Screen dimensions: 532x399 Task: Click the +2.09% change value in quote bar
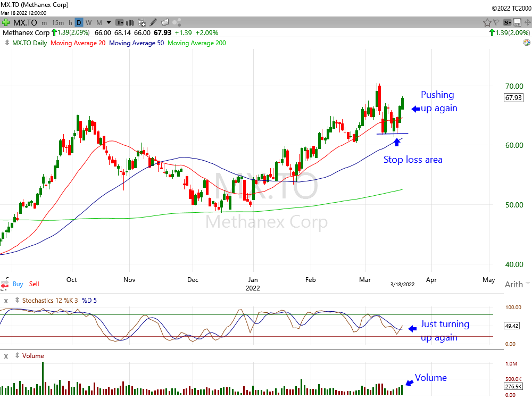pos(207,33)
